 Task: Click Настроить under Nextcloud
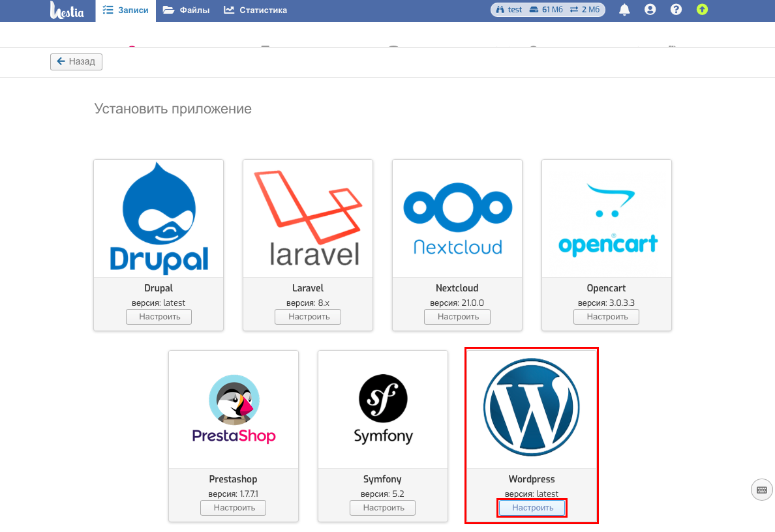[x=457, y=317]
